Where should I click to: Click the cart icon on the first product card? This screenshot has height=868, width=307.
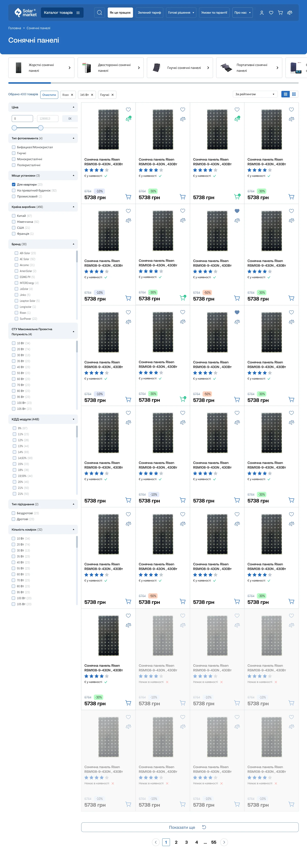tap(128, 197)
